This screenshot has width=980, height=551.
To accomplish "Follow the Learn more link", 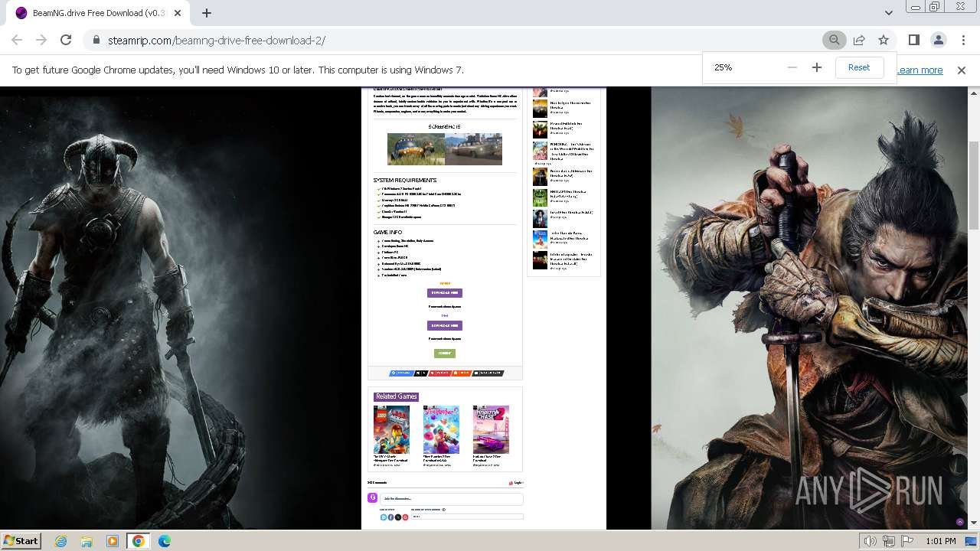I will pyautogui.click(x=920, y=70).
